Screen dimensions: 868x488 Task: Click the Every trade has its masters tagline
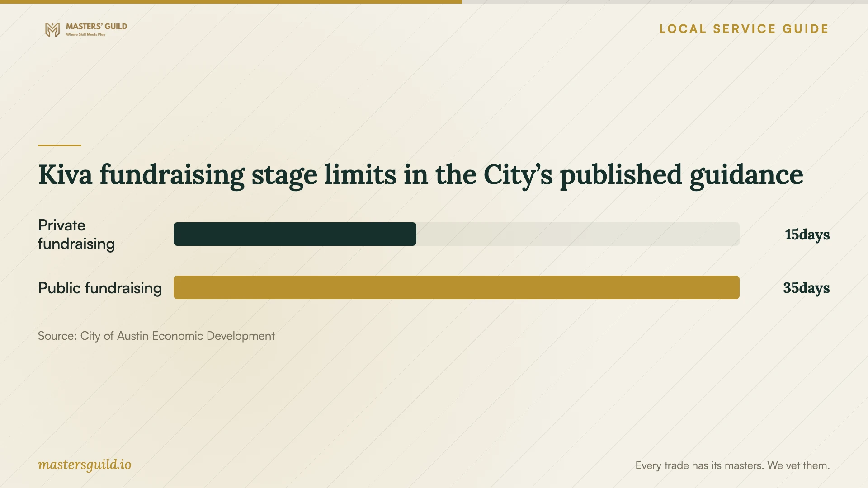[732, 465]
